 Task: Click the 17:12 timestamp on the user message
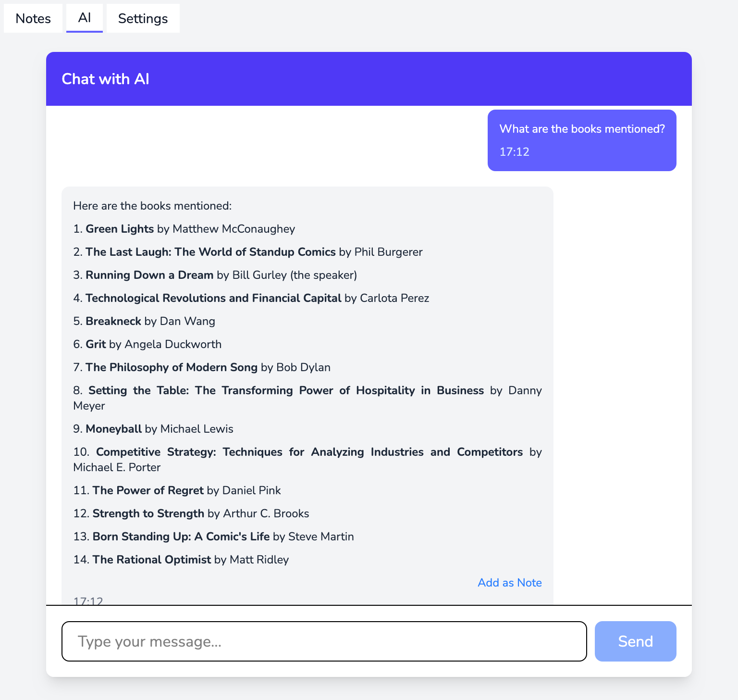(x=514, y=151)
